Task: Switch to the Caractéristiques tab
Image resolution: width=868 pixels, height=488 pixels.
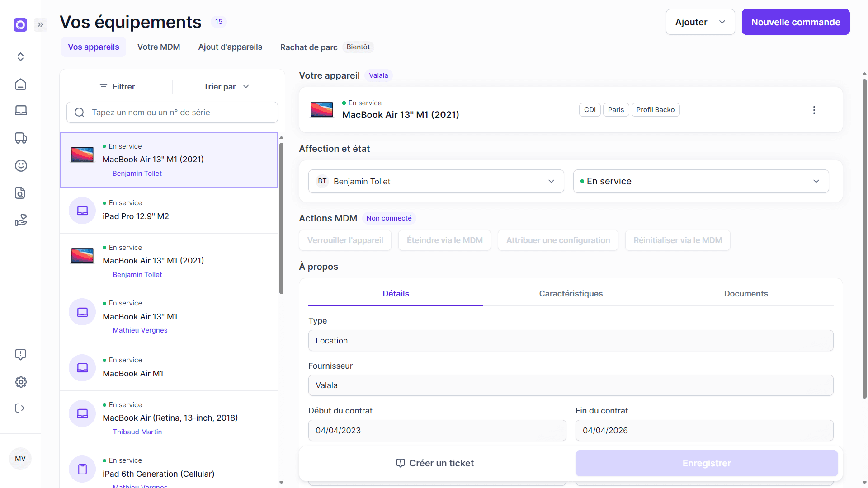Action: (571, 294)
